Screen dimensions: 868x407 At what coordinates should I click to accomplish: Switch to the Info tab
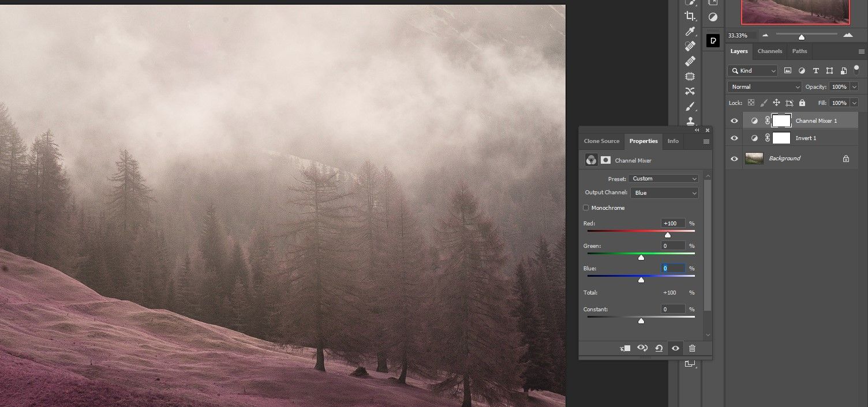(673, 141)
